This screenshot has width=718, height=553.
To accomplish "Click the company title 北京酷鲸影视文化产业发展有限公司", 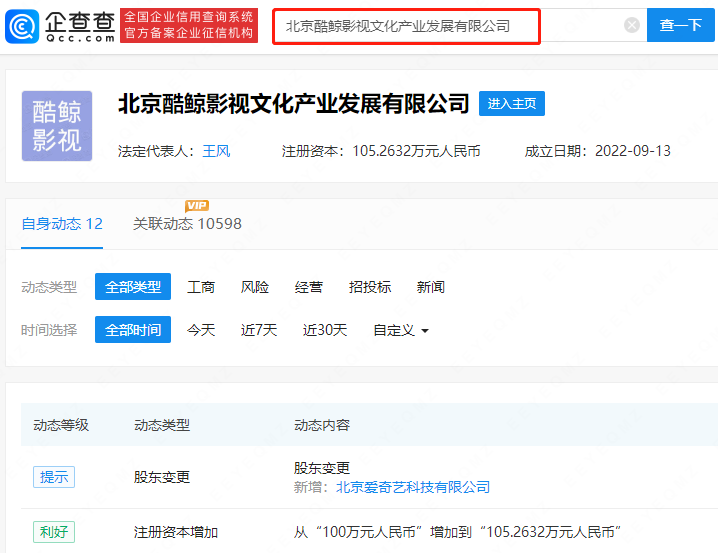I will pyautogui.click(x=294, y=103).
